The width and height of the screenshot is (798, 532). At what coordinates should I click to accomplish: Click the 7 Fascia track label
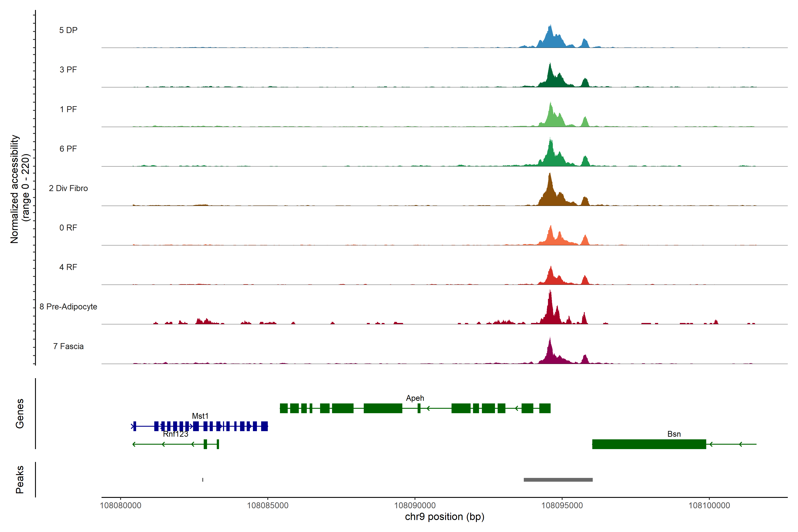(x=68, y=346)
